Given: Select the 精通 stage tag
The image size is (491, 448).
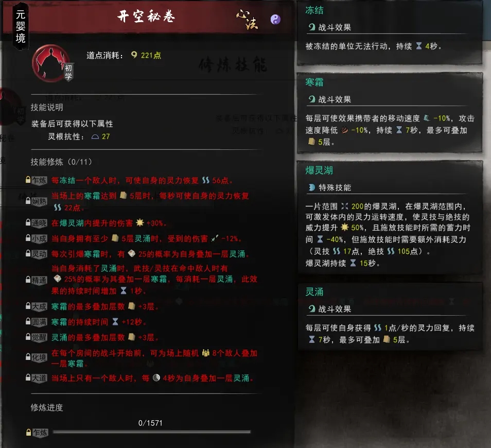Looking at the screenshot, I should pyautogui.click(x=39, y=280).
